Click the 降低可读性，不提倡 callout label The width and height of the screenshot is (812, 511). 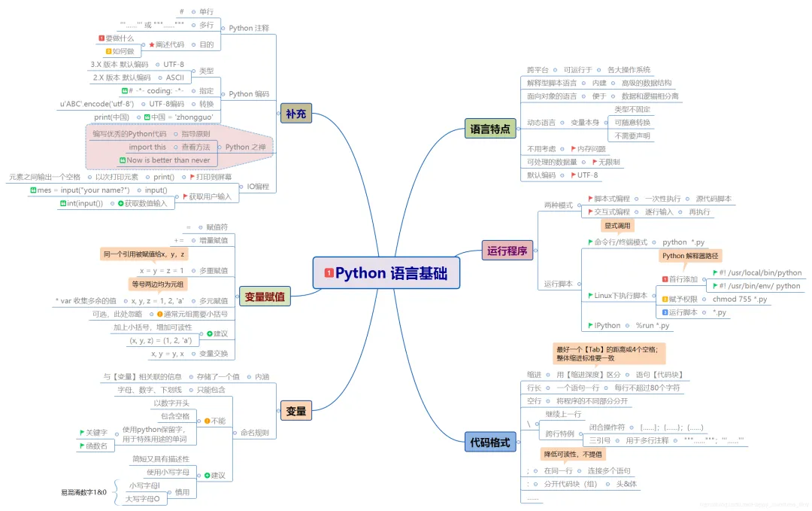click(573, 455)
